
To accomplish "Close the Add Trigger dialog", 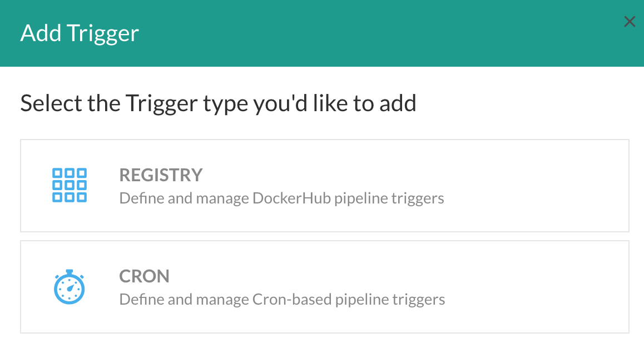I will [629, 22].
